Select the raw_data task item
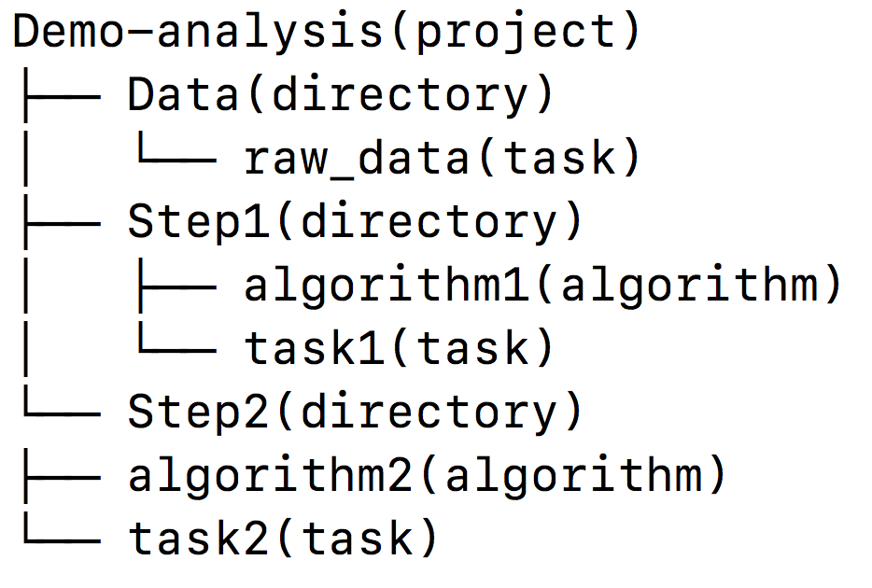This screenshot has height=588, width=872. (355, 159)
